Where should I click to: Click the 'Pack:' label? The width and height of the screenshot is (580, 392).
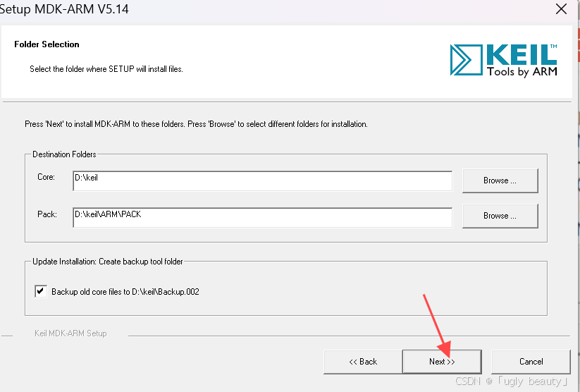coord(47,214)
